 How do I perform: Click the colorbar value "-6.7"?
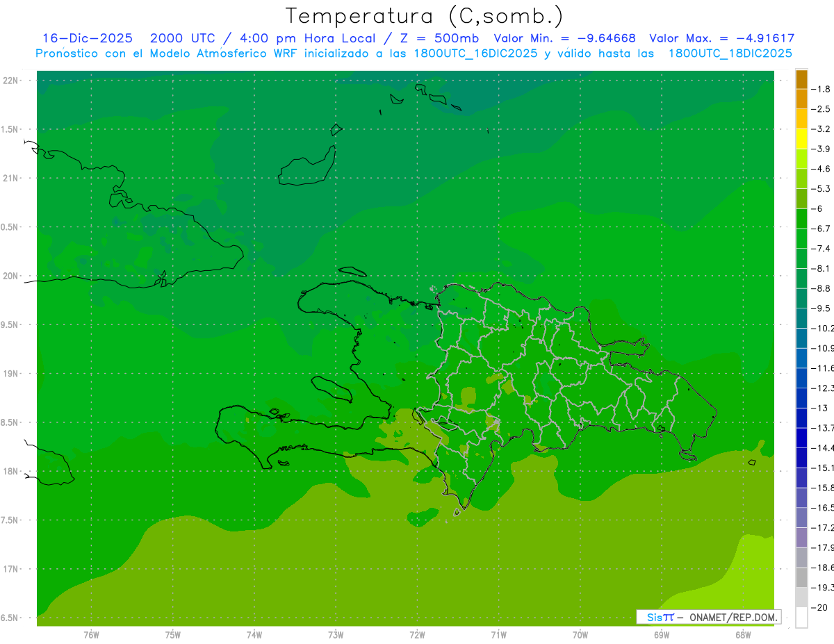pyautogui.click(x=821, y=229)
